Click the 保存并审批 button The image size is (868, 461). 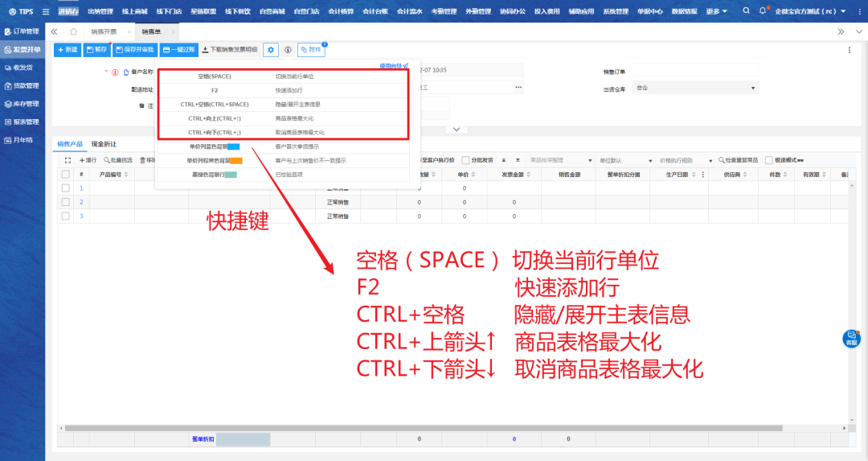tap(134, 50)
